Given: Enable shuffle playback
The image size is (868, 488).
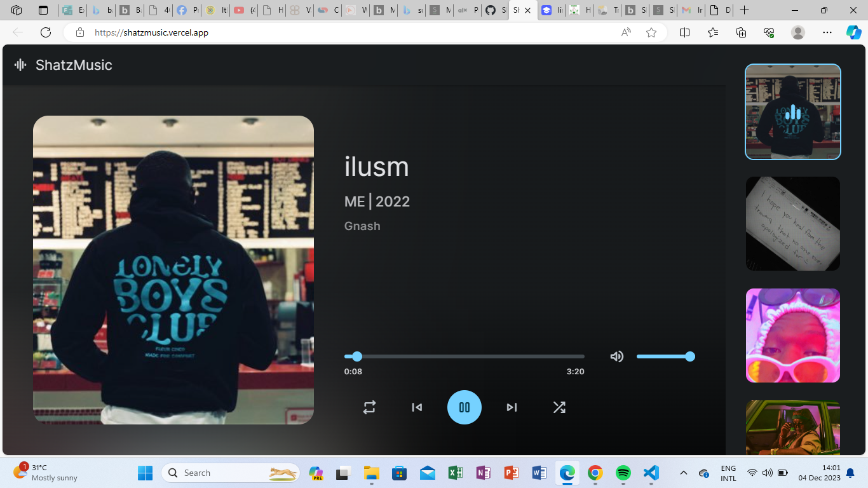Looking at the screenshot, I should tap(559, 407).
